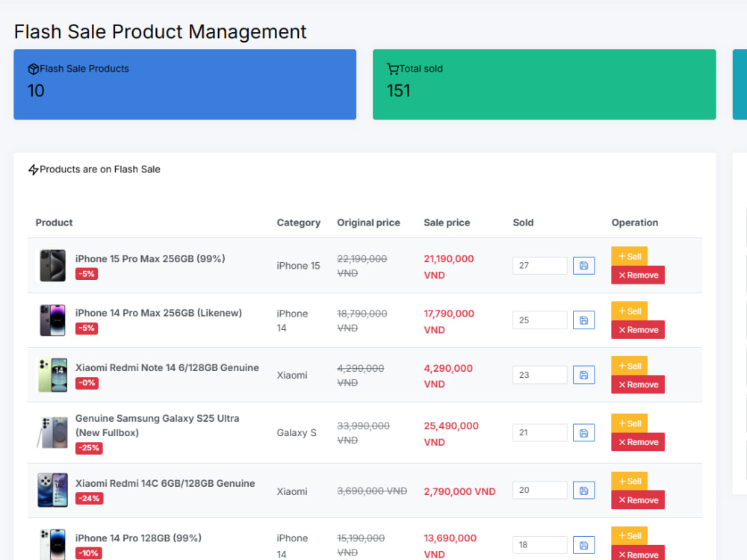
Task: Save sold count for Galaxy S25 Ultra
Action: pos(583,433)
